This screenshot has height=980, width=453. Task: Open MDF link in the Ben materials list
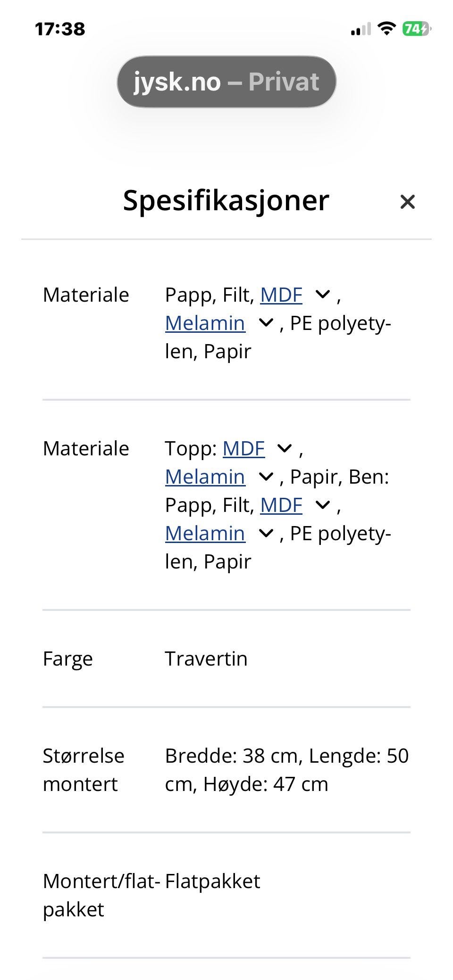tap(281, 505)
